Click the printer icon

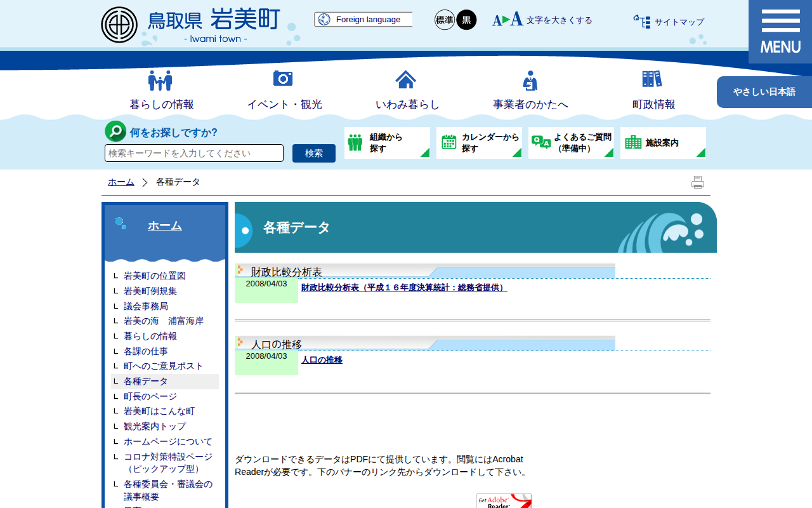click(698, 182)
